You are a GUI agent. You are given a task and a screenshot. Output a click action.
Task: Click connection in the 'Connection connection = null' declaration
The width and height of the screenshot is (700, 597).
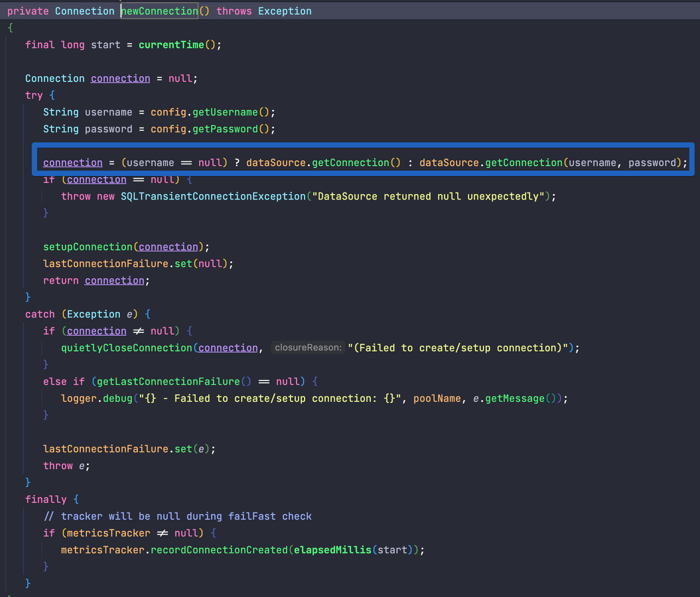(120, 79)
